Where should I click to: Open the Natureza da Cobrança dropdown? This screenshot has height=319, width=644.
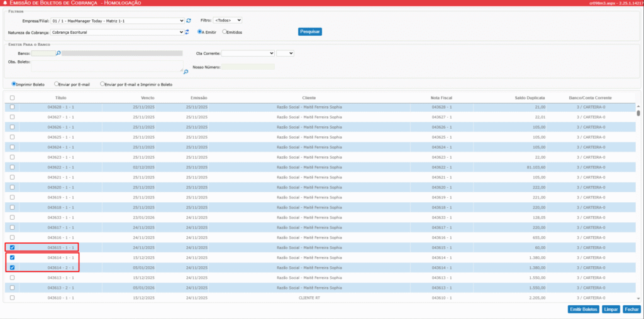[x=118, y=31]
